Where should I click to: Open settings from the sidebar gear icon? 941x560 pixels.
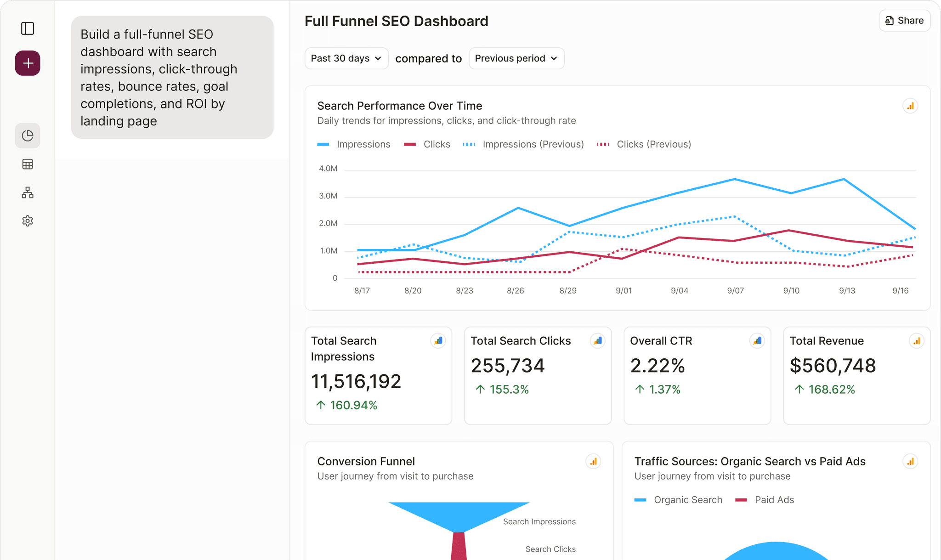28,221
